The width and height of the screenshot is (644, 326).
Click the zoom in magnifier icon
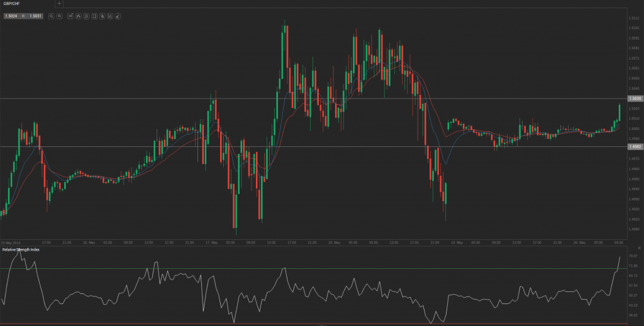[x=59, y=15]
